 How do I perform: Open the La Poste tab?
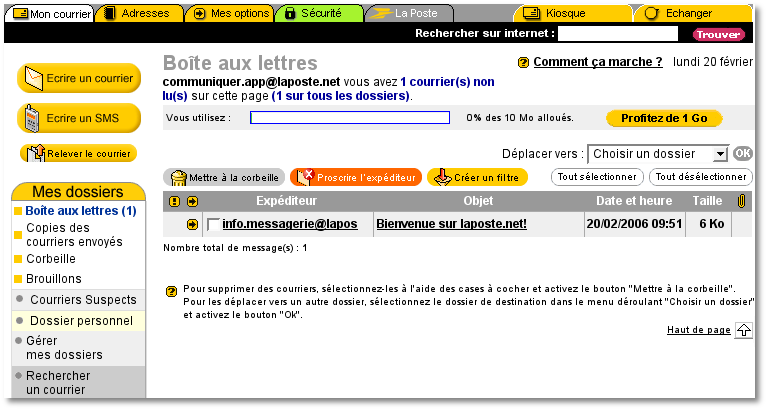click(x=409, y=13)
